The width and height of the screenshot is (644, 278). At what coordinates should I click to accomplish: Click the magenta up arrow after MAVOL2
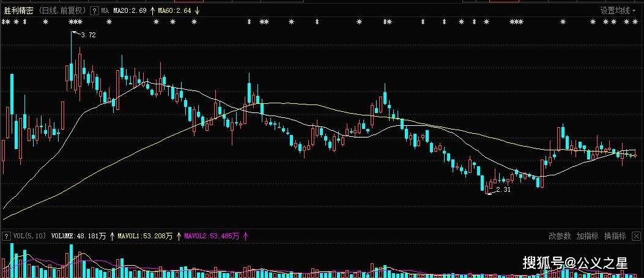245,235
